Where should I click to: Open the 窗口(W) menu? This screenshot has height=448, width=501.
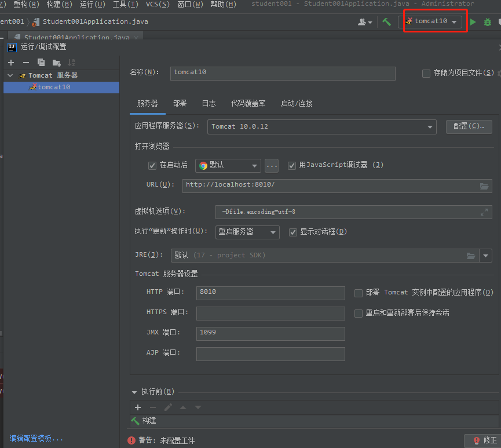point(190,5)
